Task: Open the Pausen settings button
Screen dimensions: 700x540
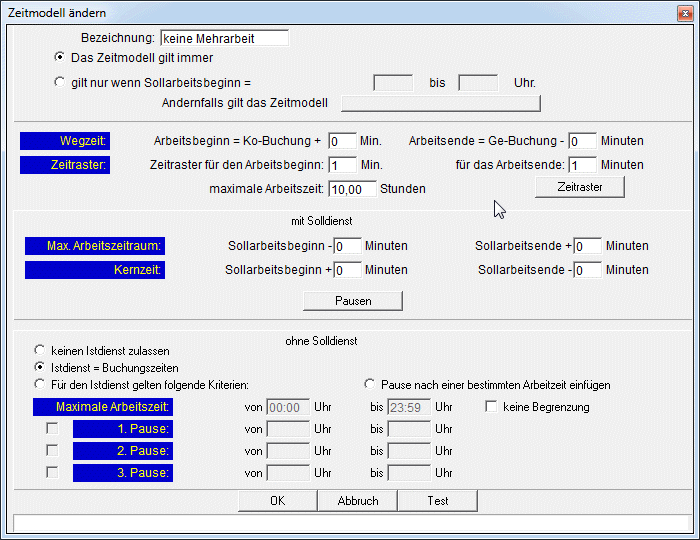Action: [353, 301]
